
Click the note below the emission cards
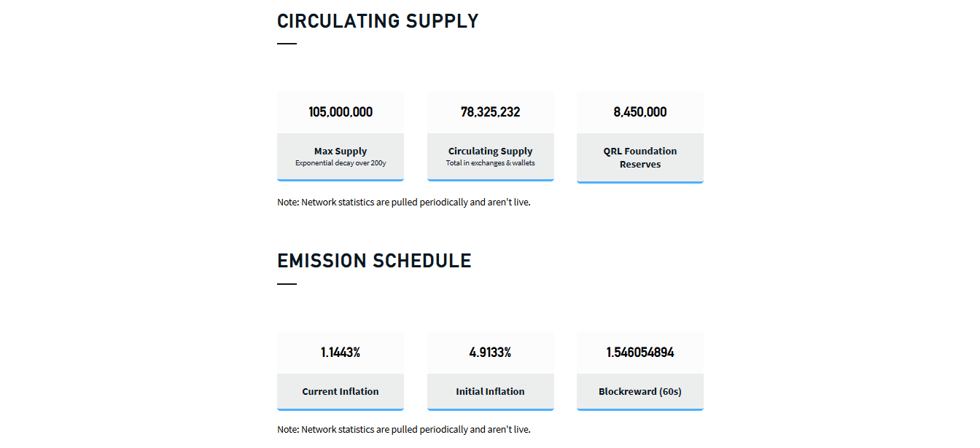pos(404,430)
